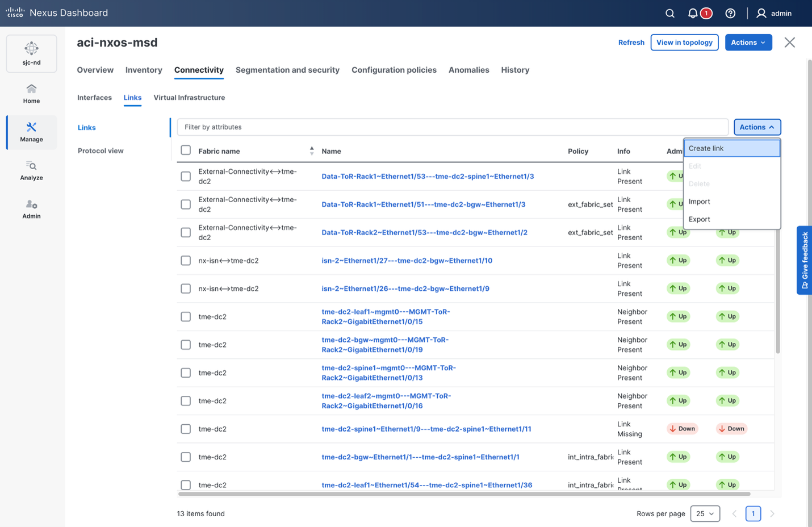Open the admin user profile icon
The width and height of the screenshot is (812, 527).
761,13
